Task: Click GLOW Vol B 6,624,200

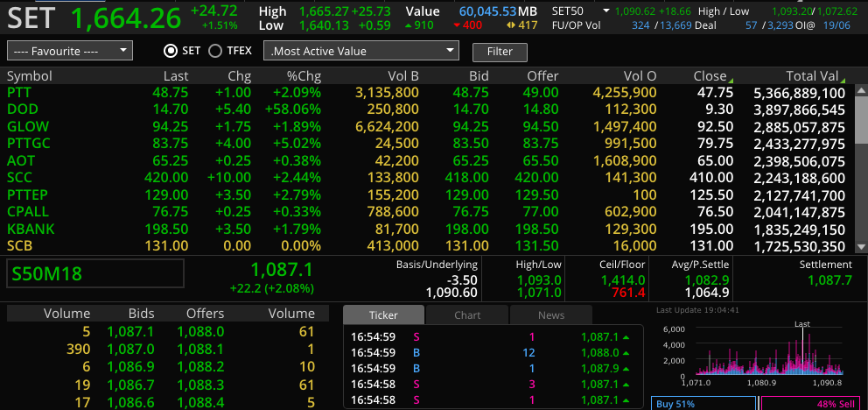Action: pos(387,127)
